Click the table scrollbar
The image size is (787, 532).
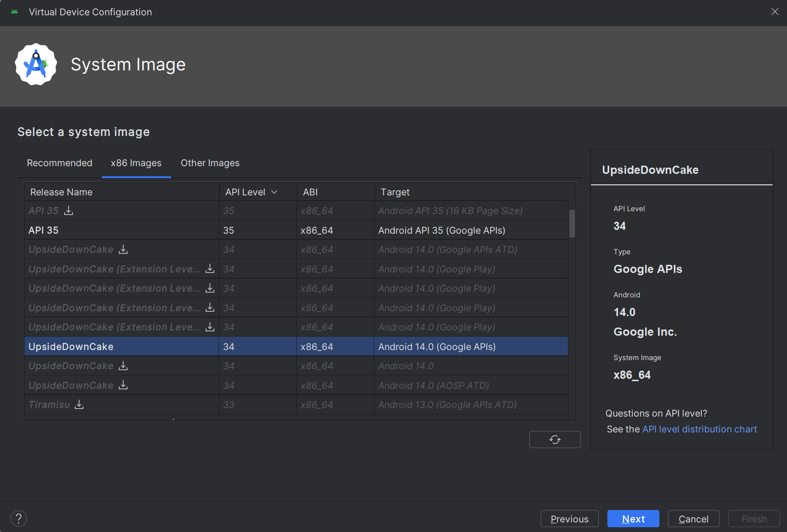pos(571,223)
